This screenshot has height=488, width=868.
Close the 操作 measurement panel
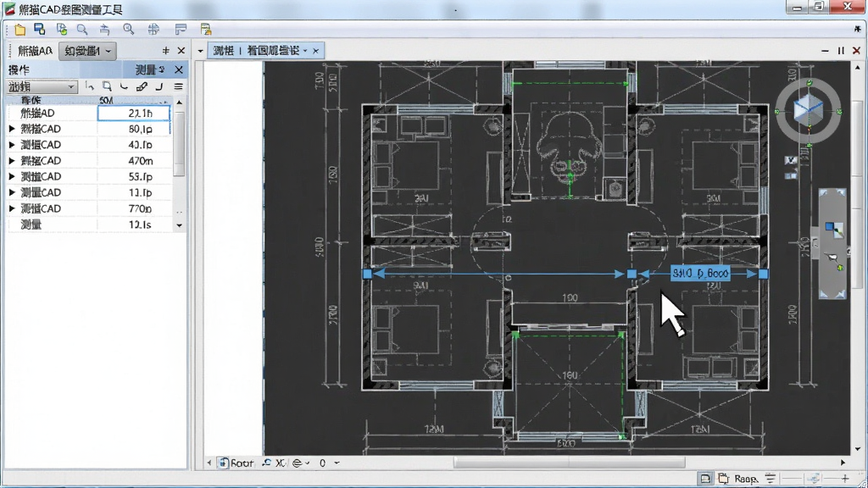coord(178,69)
